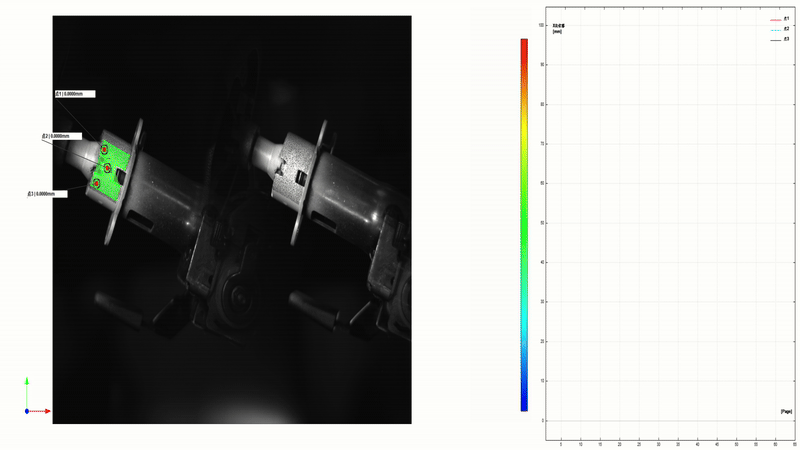Click the green middle of the color scale bar
This screenshot has height=450, width=800.
[524, 225]
